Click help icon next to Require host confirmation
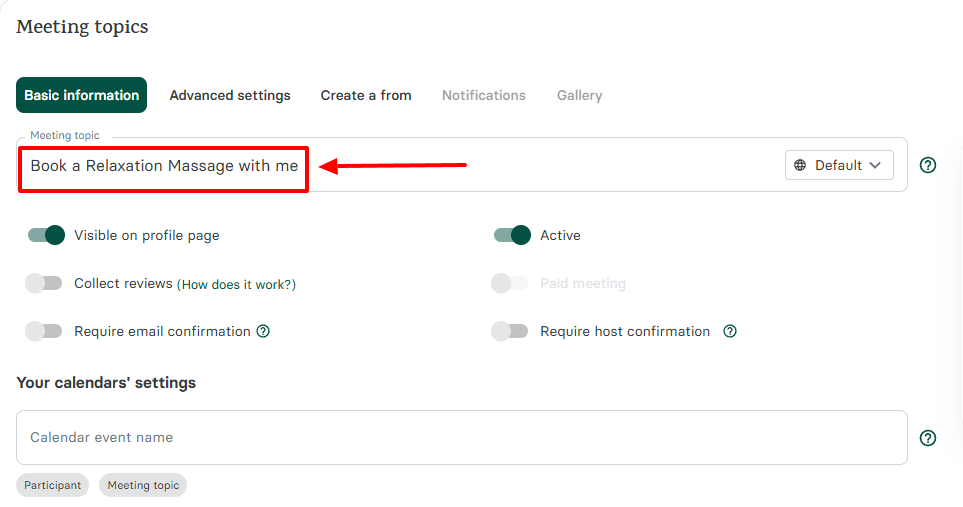The width and height of the screenshot is (963, 507). pos(730,331)
